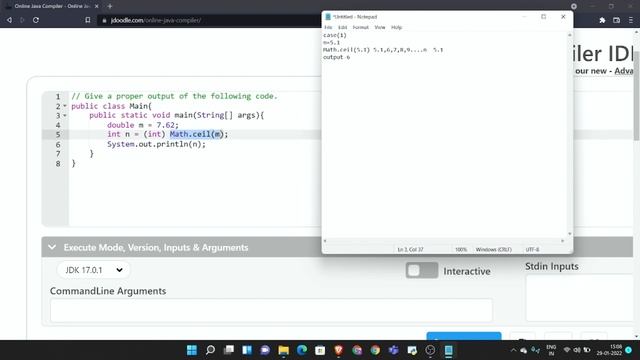Select the Online Java Compiler browser tab
This screenshot has height=360, width=640.
click(51, 6)
